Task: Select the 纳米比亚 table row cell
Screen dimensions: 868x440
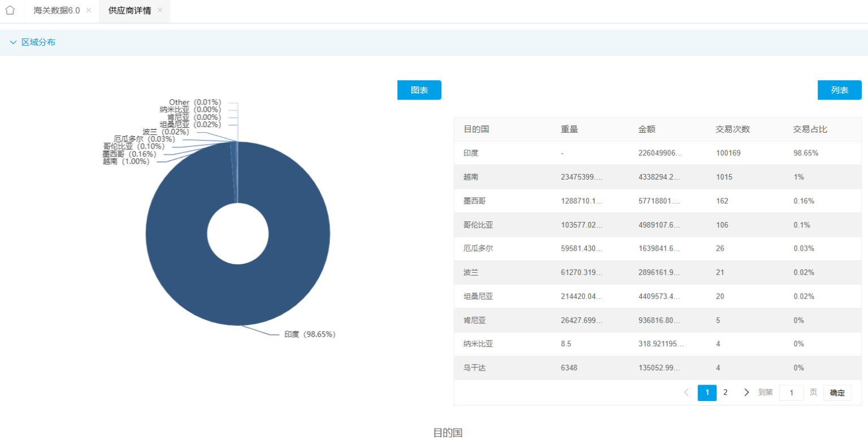Action: [478, 344]
